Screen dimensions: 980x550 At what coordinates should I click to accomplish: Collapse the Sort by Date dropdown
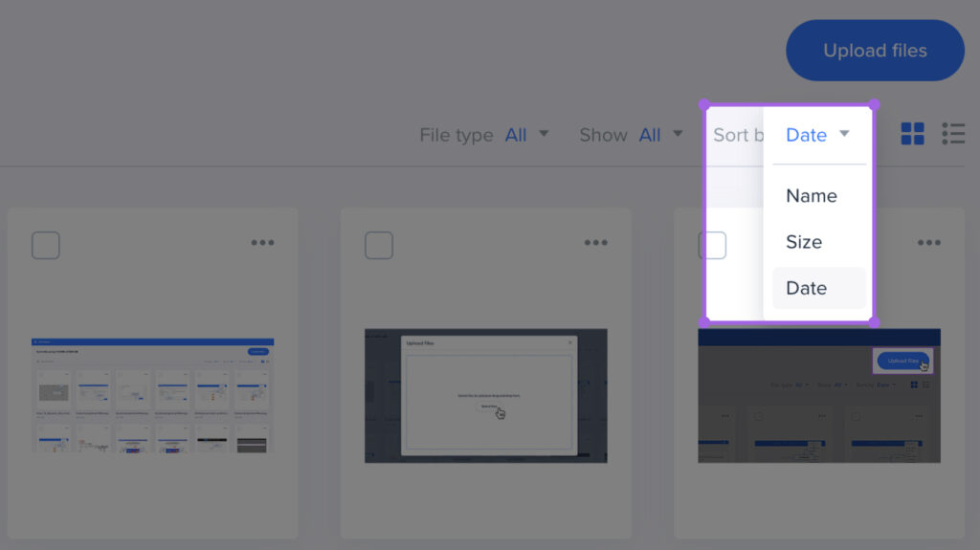click(817, 134)
